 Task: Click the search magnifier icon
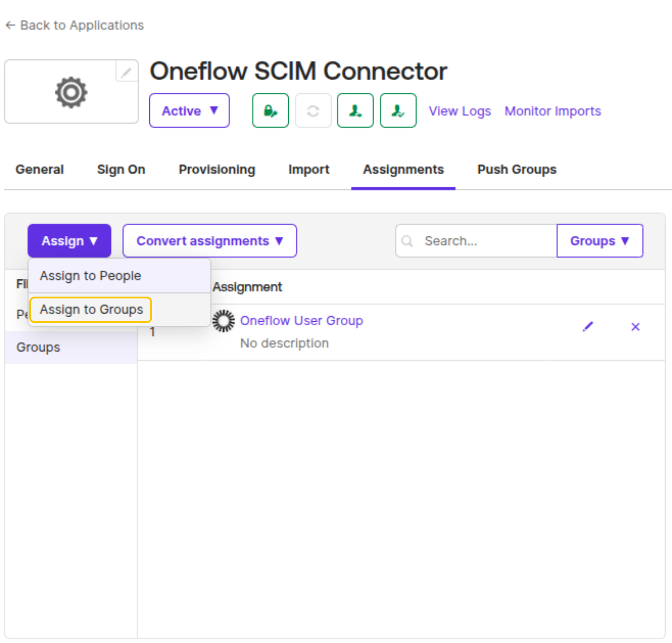point(407,241)
